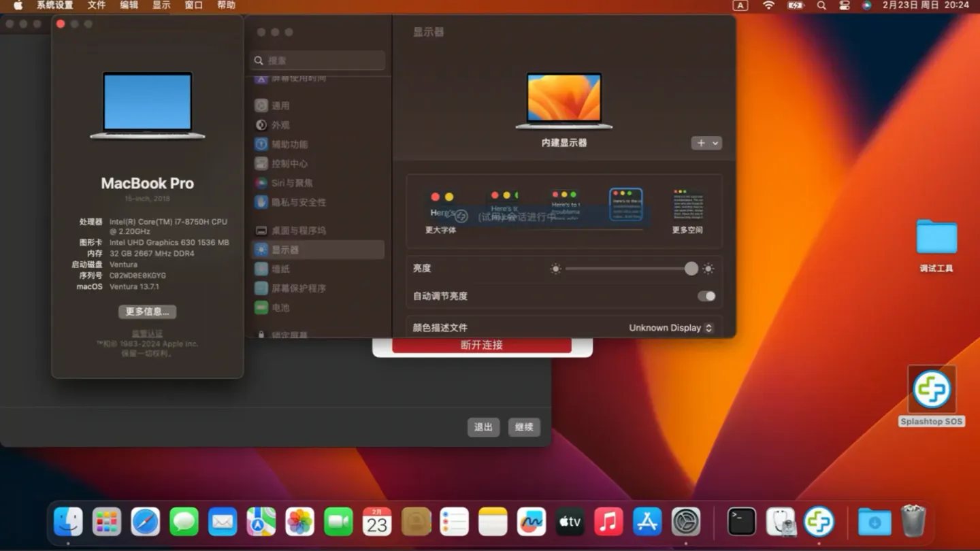Open the Unknown Display color profile dropdown
Viewport: 980px width, 551px height.
tap(671, 327)
